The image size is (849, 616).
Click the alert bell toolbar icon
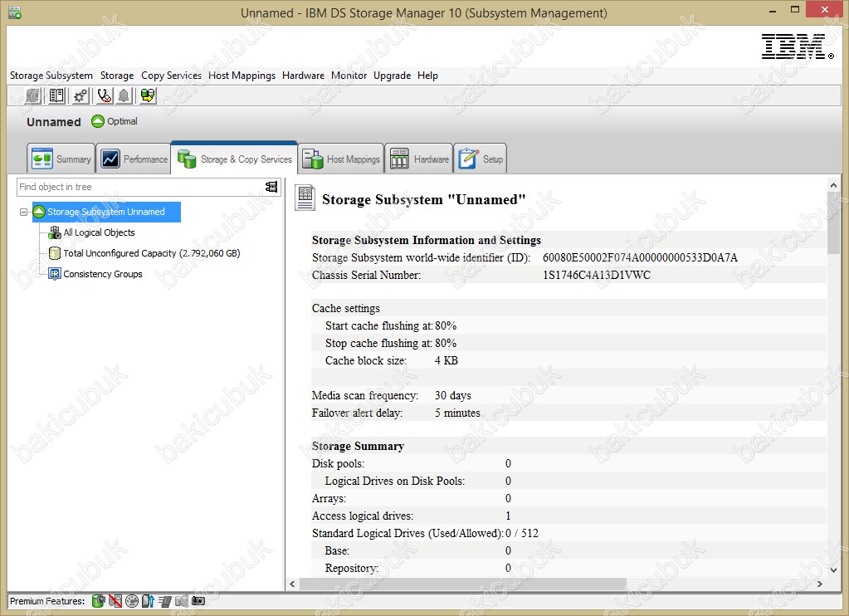(124, 95)
